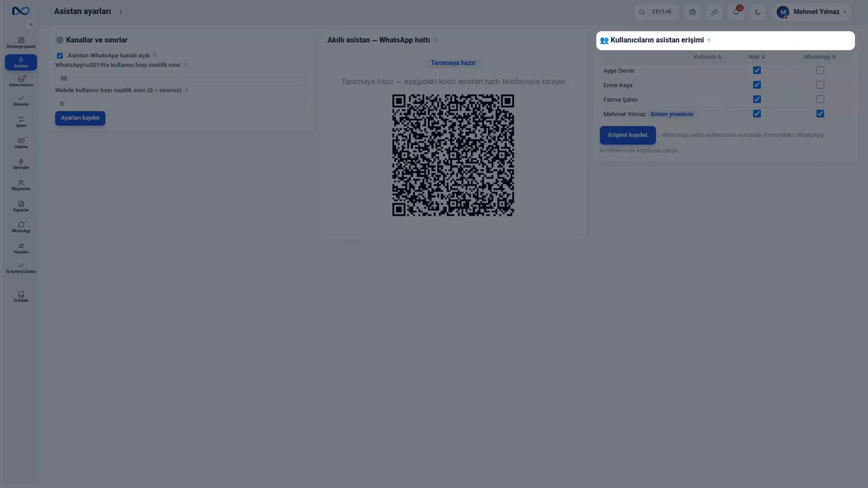Screen dimensions: 868x488
Task: Open the İşlem sidebar section
Action: point(21,122)
